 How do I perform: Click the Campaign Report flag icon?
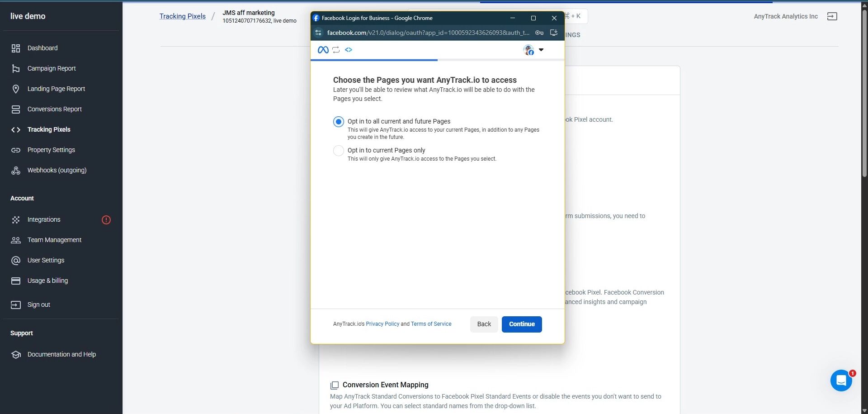(x=16, y=69)
